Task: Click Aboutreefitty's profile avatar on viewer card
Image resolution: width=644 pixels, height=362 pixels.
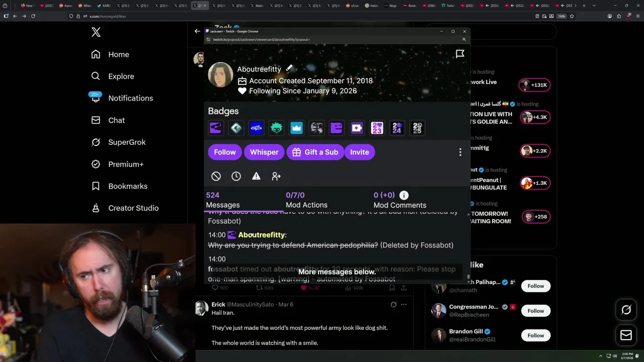Action: 220,75
